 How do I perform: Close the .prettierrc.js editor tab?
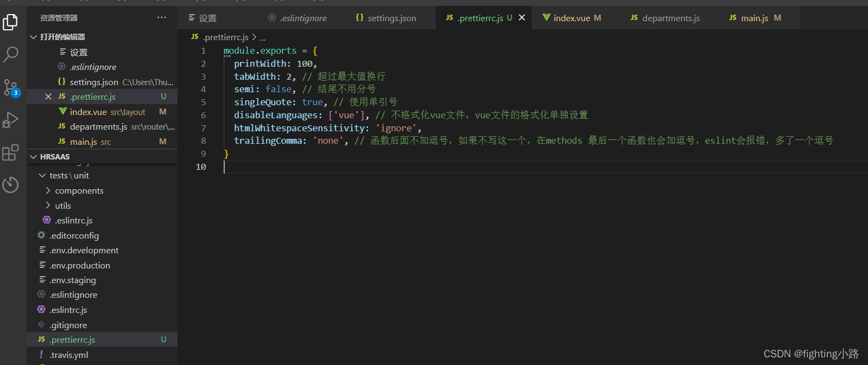[x=522, y=17]
